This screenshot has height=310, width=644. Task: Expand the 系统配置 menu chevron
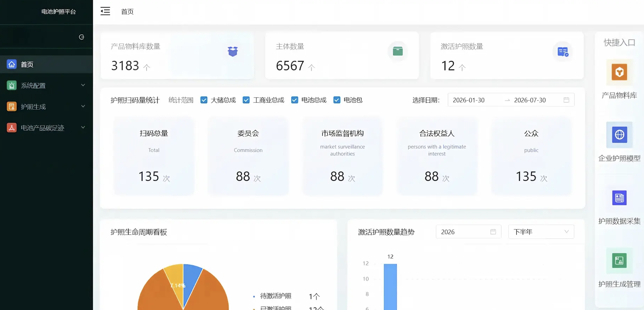point(83,85)
